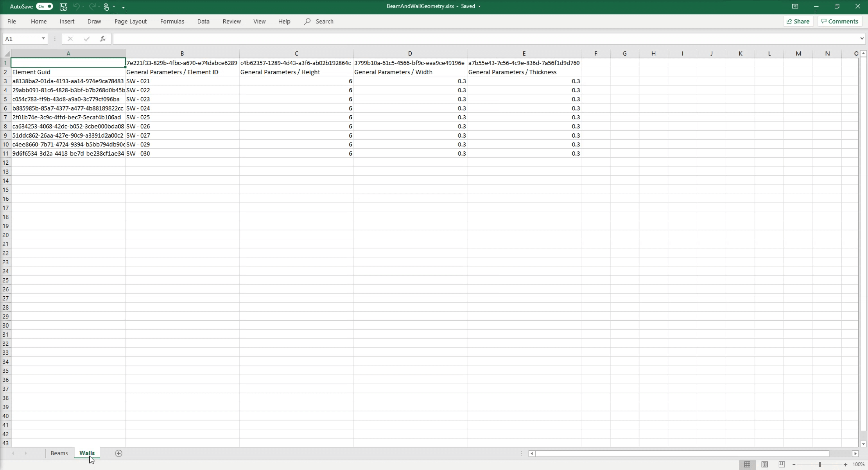Toggle the AutoSave switch off

coord(45,6)
